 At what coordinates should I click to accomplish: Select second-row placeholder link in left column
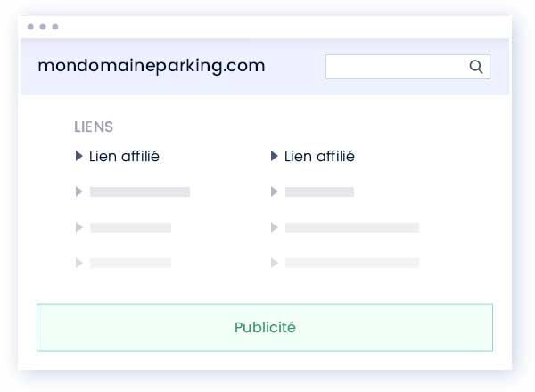click(x=140, y=192)
